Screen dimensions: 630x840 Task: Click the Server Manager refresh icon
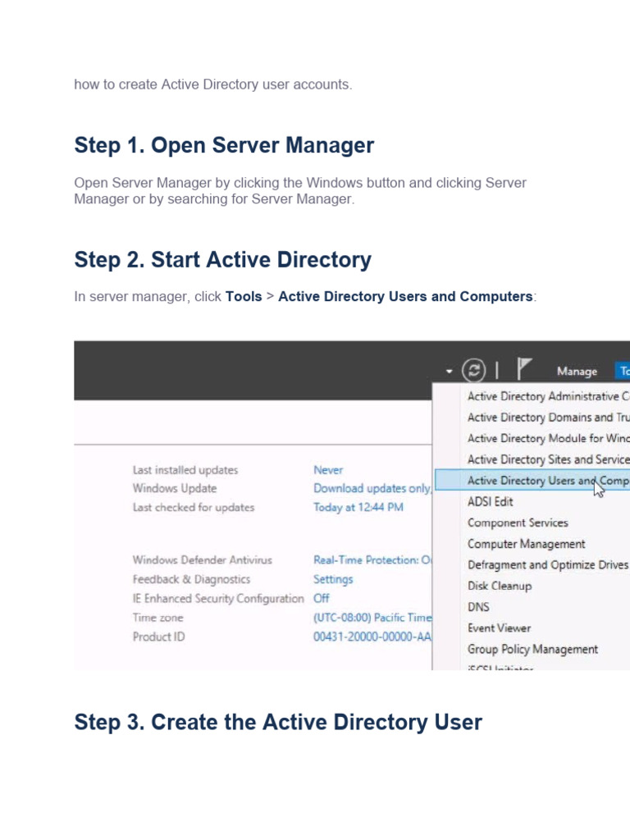[473, 370]
